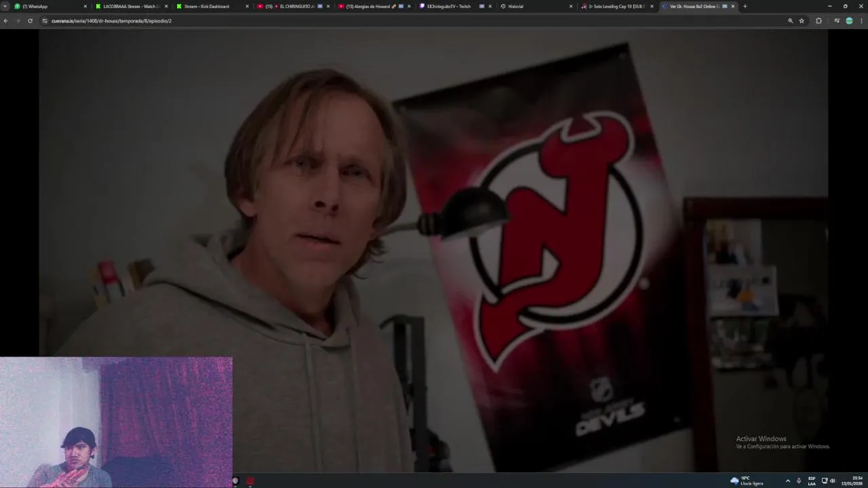The height and width of the screenshot is (488, 868).
Task: Close the WhatsApp tab
Action: (85, 6)
